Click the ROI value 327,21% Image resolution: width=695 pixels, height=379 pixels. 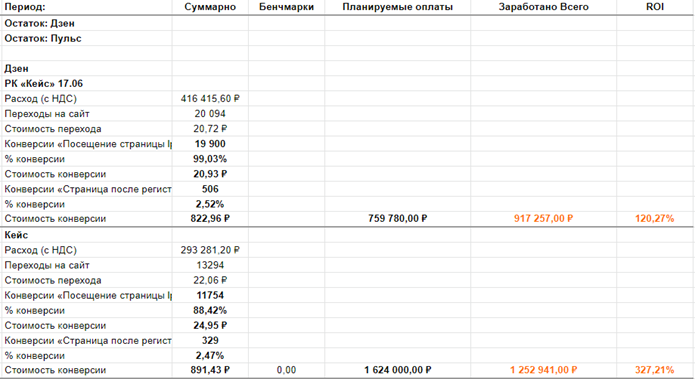point(655,370)
